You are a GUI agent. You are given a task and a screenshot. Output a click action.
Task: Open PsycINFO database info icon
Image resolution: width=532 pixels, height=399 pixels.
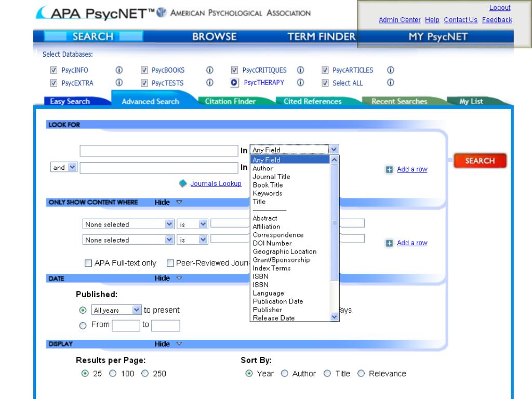pos(119,70)
